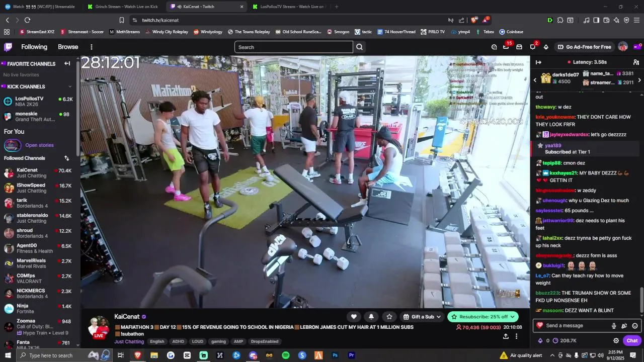
Task: Click the chat microphone icon
Action: coord(614,326)
